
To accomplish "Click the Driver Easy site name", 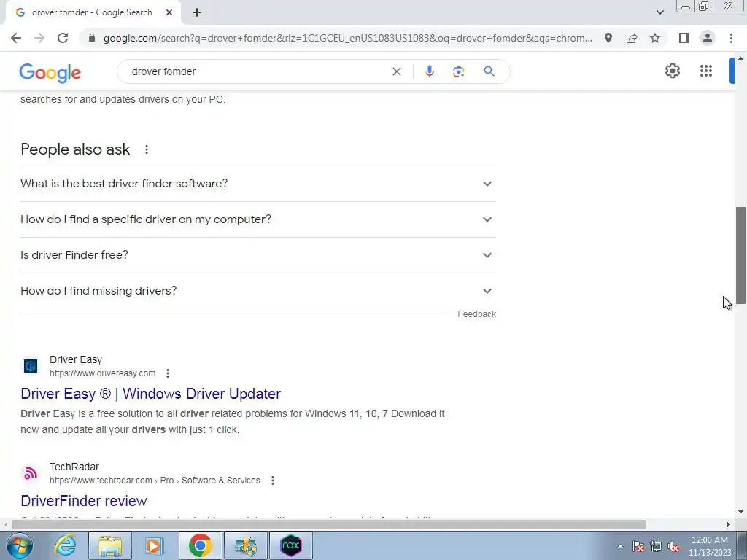I will click(x=76, y=360).
